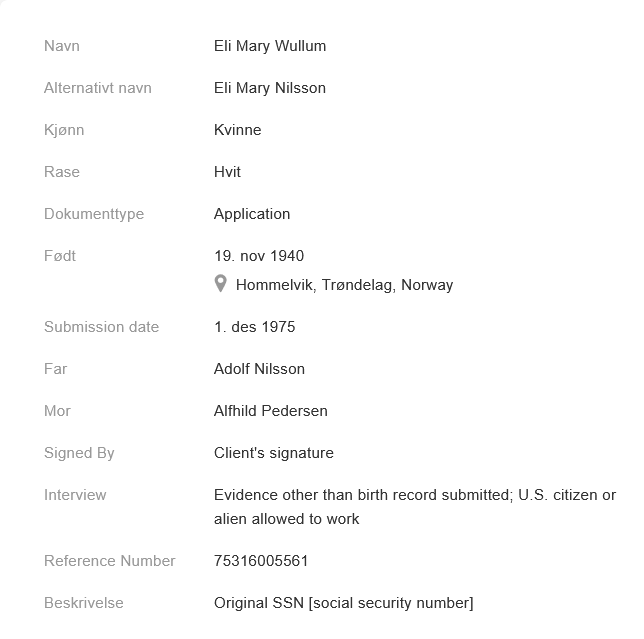Click the Reference Number label
The height and width of the screenshot is (639, 644).
[110, 561]
